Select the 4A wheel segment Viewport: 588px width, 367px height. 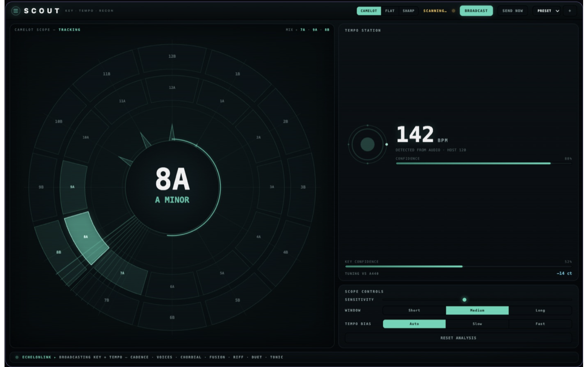[x=258, y=237]
